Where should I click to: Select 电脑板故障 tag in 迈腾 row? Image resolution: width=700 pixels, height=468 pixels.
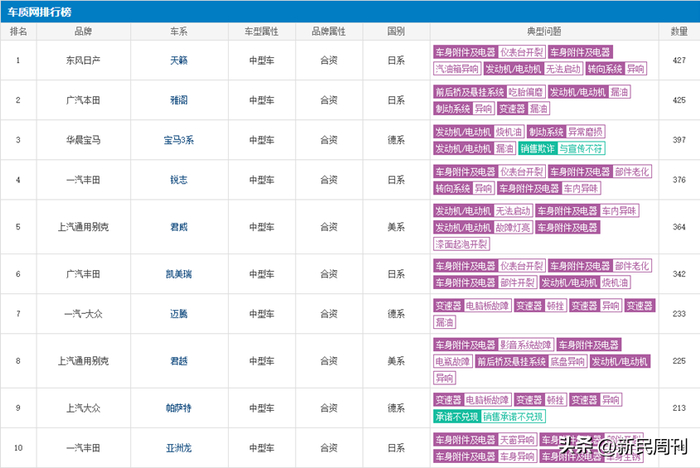[487, 305]
